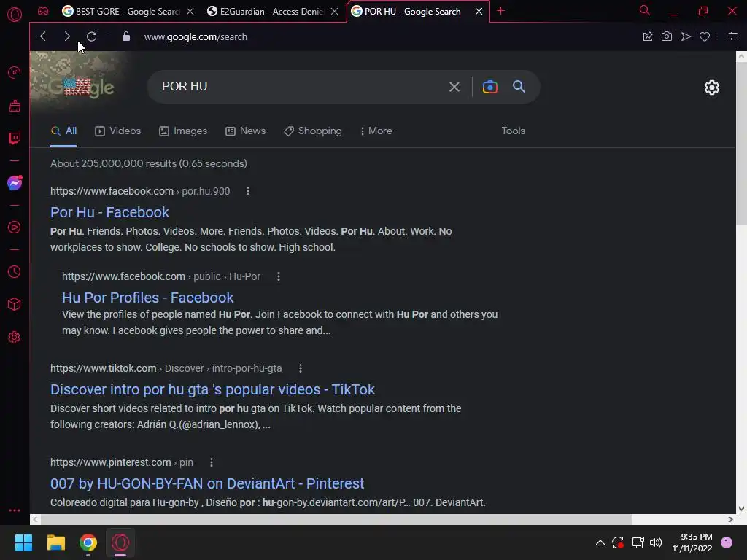Open more options for Hu-Por result
The width and height of the screenshot is (747, 560).
279,276
